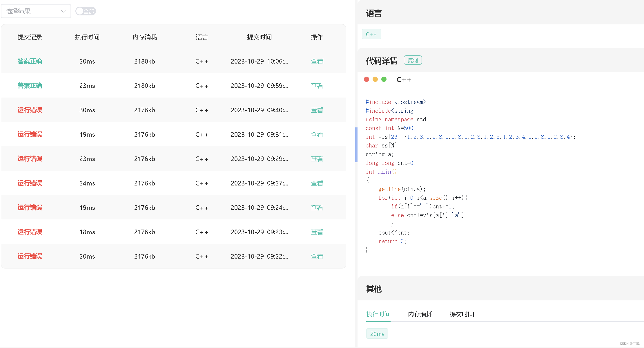Click the 语言 column header
Image resolution: width=644 pixels, height=348 pixels.
[202, 37]
